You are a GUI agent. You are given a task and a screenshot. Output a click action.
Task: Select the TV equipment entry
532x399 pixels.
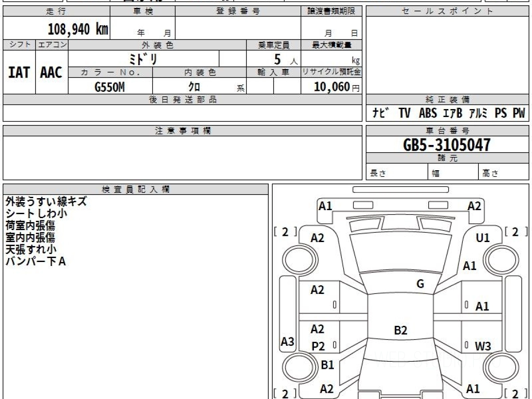[404, 113]
